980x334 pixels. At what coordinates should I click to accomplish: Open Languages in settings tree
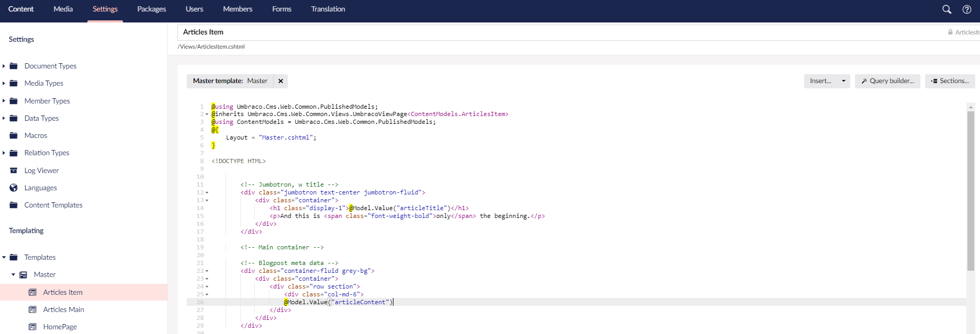pos(40,188)
